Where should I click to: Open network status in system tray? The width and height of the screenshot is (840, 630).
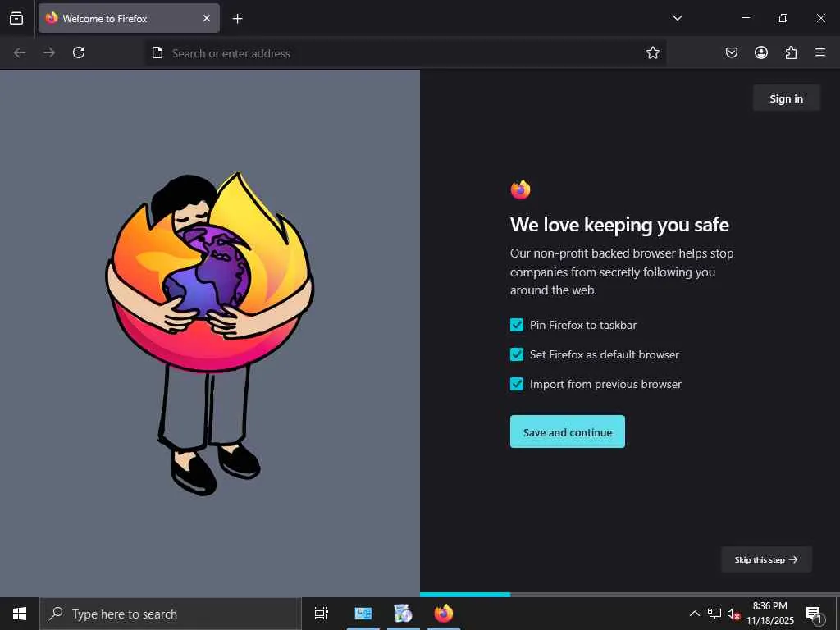[x=714, y=614]
